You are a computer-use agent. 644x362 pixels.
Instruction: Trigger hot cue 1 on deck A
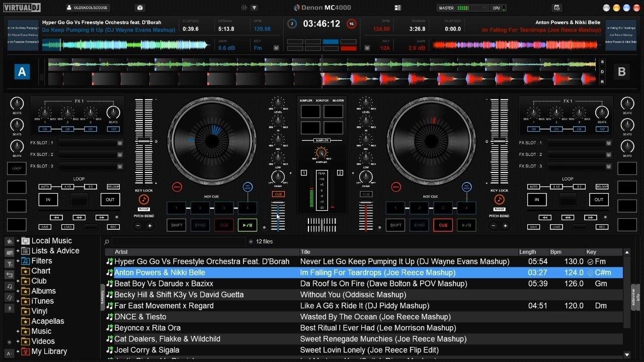pyautogui.click(x=177, y=208)
